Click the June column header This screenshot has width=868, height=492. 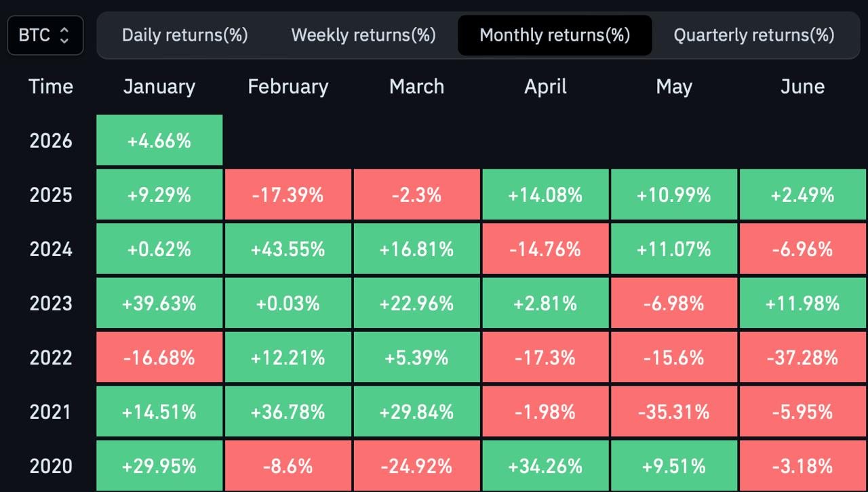click(803, 87)
